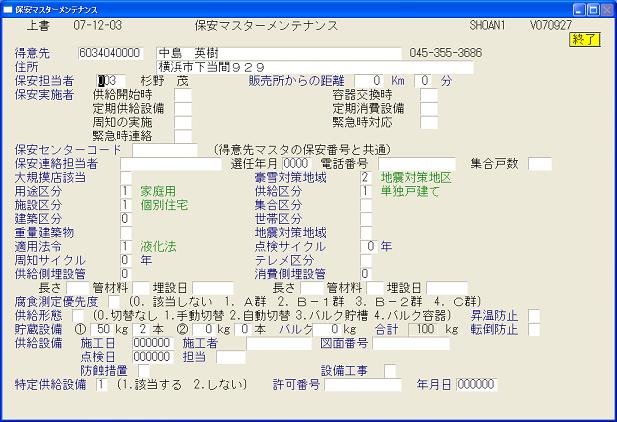
Task: Click the 緊急時対応 input box
Action: pos(429,122)
